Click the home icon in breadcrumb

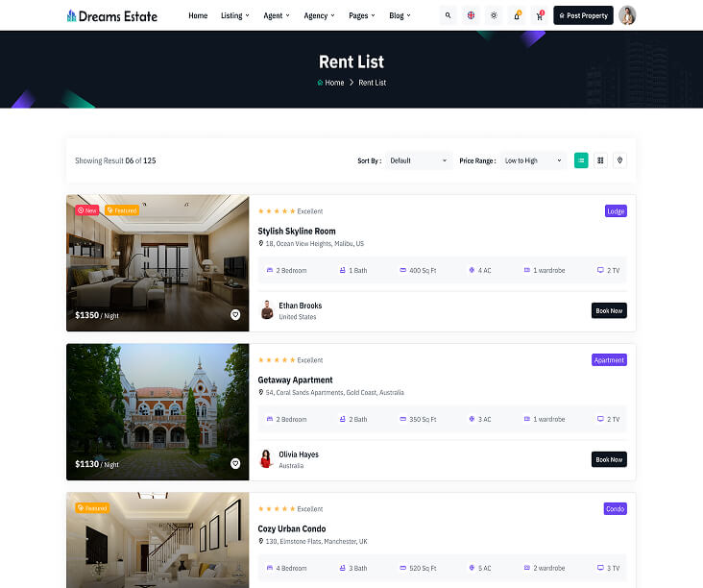pos(320,83)
